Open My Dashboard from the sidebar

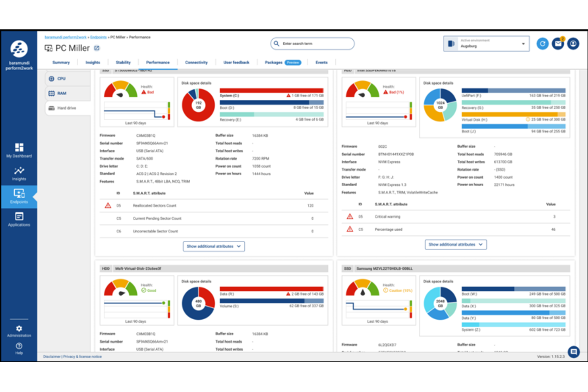pos(19,150)
